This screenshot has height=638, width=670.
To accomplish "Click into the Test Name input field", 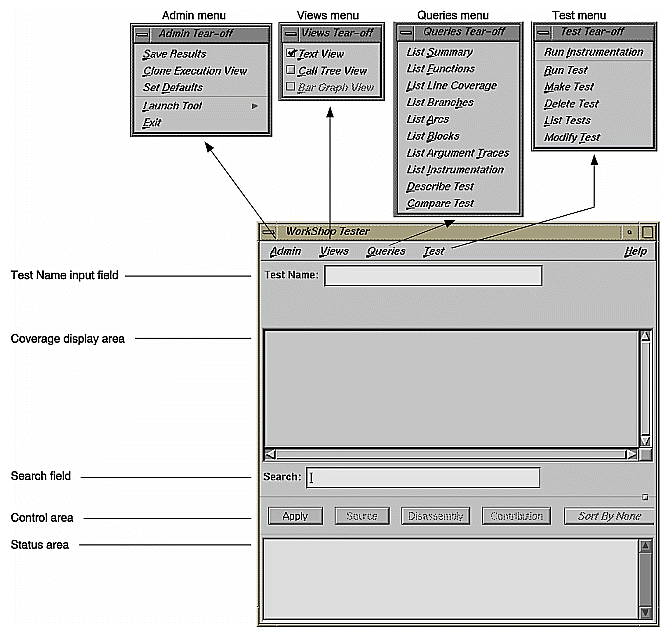I will point(432,276).
